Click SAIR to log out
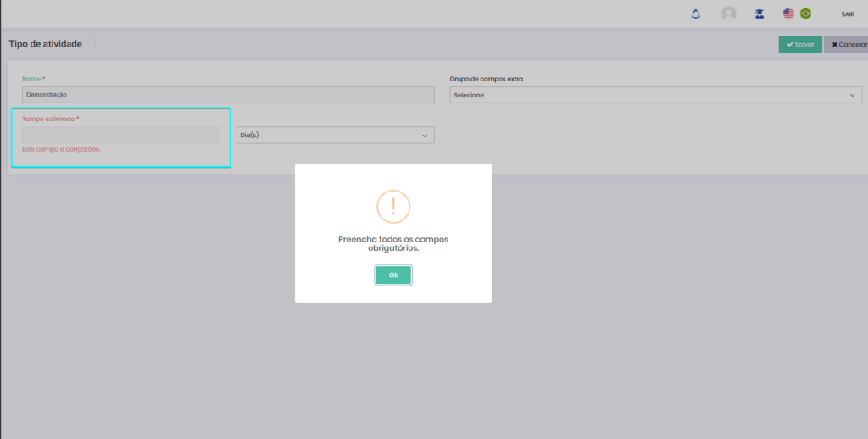This screenshot has width=868, height=439. (848, 14)
